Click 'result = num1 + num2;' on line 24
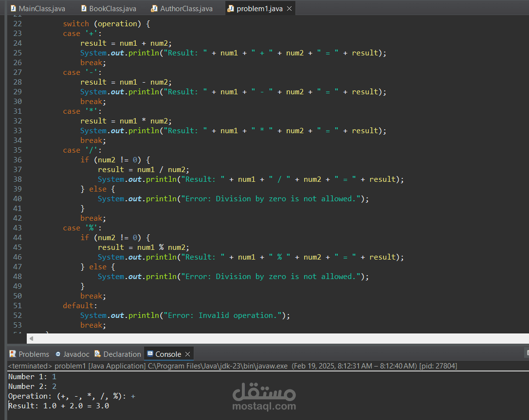This screenshot has height=420, width=529. [x=126, y=43]
